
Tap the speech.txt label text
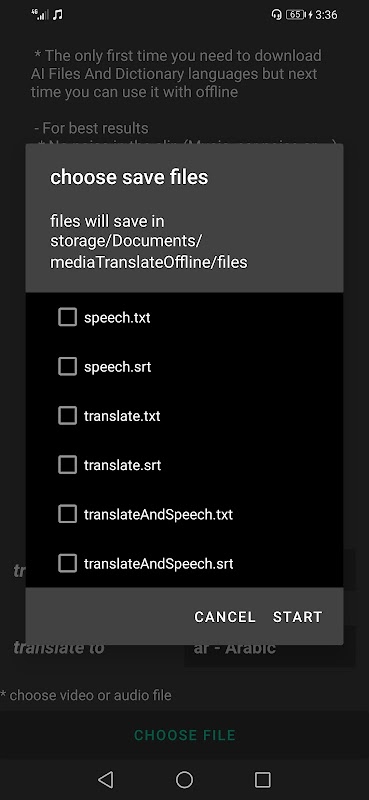tap(117, 317)
